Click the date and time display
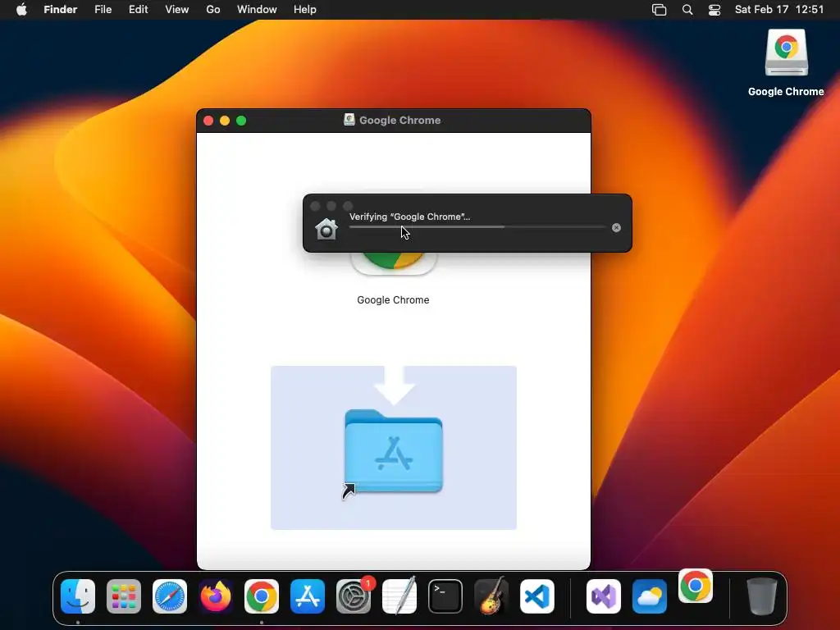 [x=779, y=10]
